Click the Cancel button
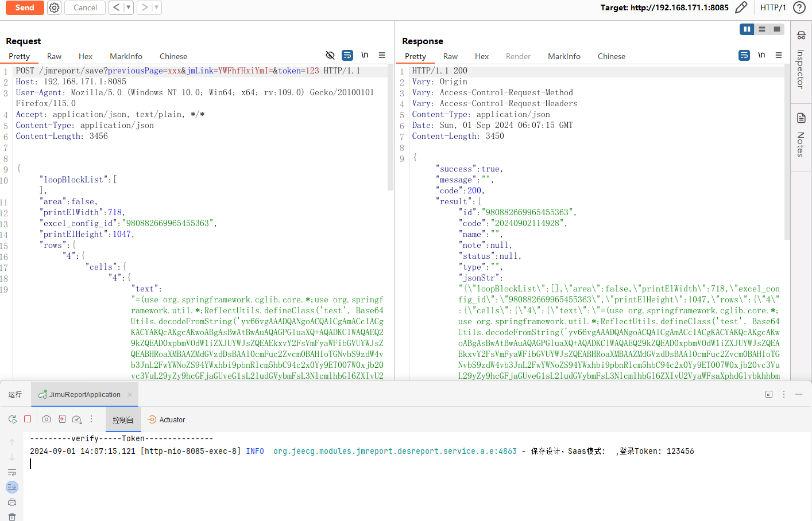This screenshot has width=812, height=521. click(x=85, y=7)
